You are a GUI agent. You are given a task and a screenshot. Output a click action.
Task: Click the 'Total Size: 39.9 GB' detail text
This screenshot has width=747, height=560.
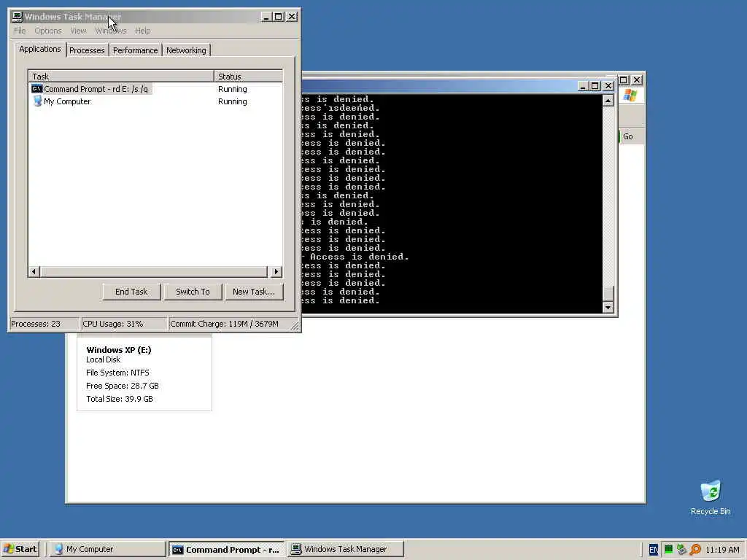[120, 399]
